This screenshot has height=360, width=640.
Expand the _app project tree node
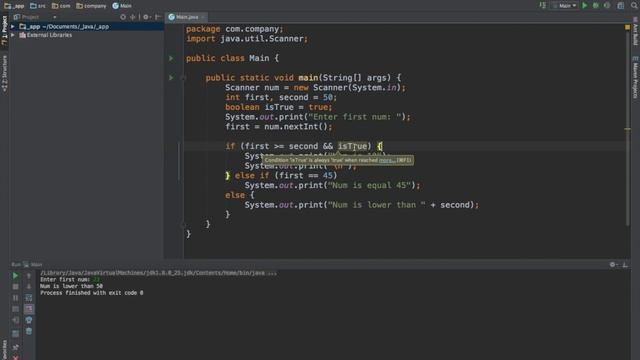(13, 27)
